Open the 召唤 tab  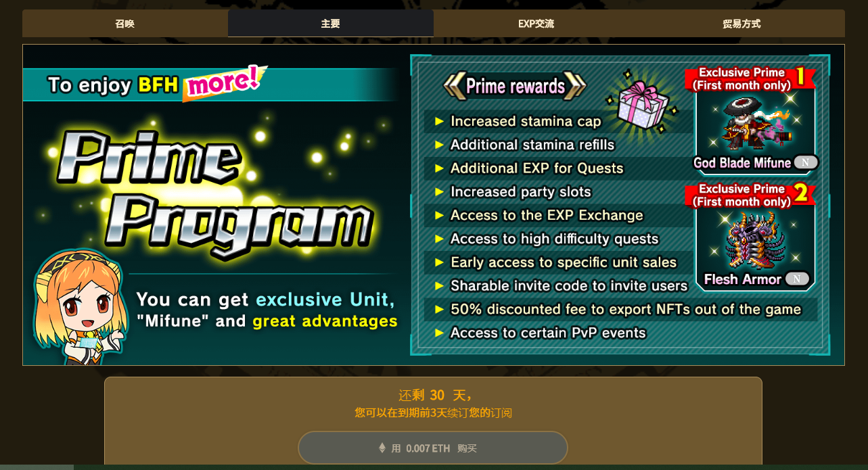pos(124,24)
